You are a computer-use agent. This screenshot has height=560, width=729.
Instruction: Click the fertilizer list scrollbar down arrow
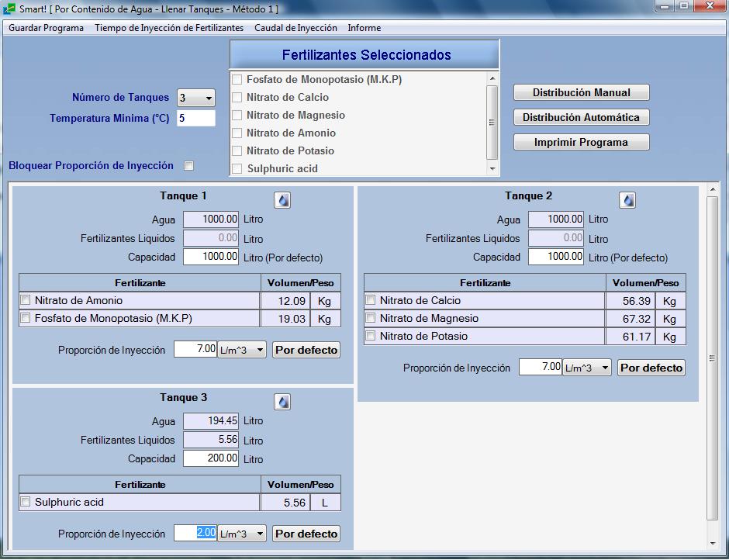(492, 169)
